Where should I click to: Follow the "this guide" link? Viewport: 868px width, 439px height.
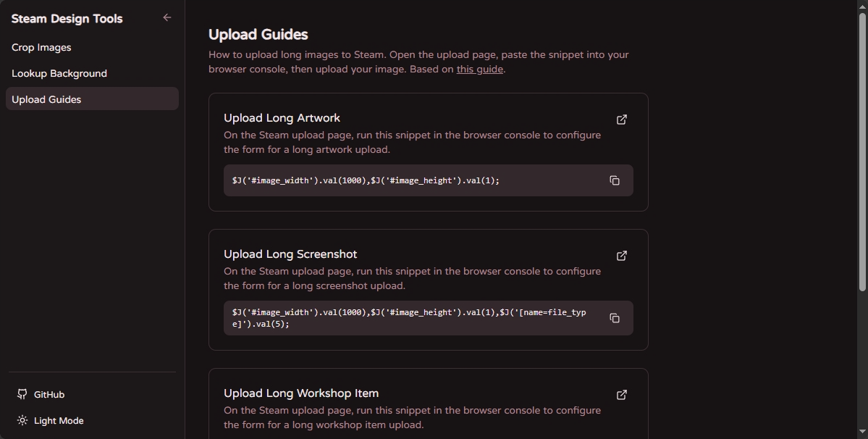[x=479, y=70]
